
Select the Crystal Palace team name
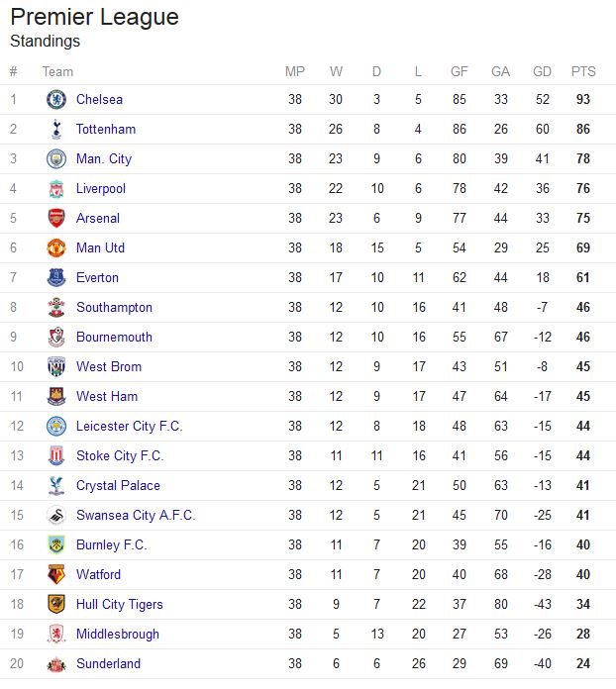tap(118, 485)
